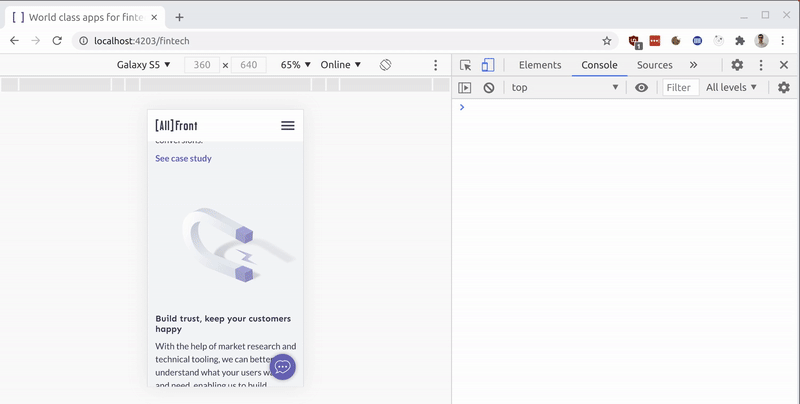The width and height of the screenshot is (800, 404).
Task: Click the viewport height field 640
Action: coord(249,65)
